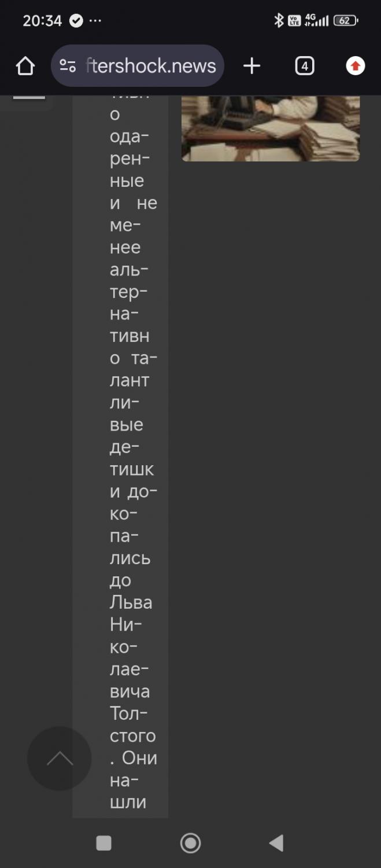This screenshot has width=381, height=868.
Task: Tap the aftershock.news address bar URL
Action: pyautogui.click(x=151, y=67)
